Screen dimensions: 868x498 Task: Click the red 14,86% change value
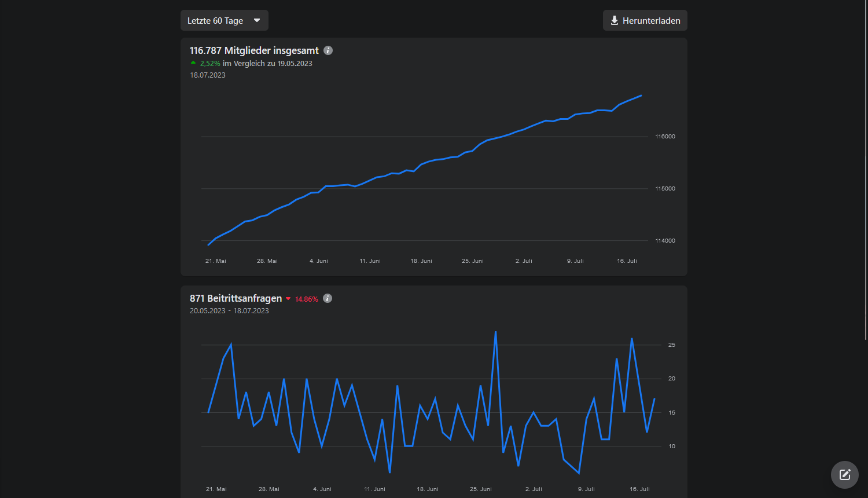307,299
